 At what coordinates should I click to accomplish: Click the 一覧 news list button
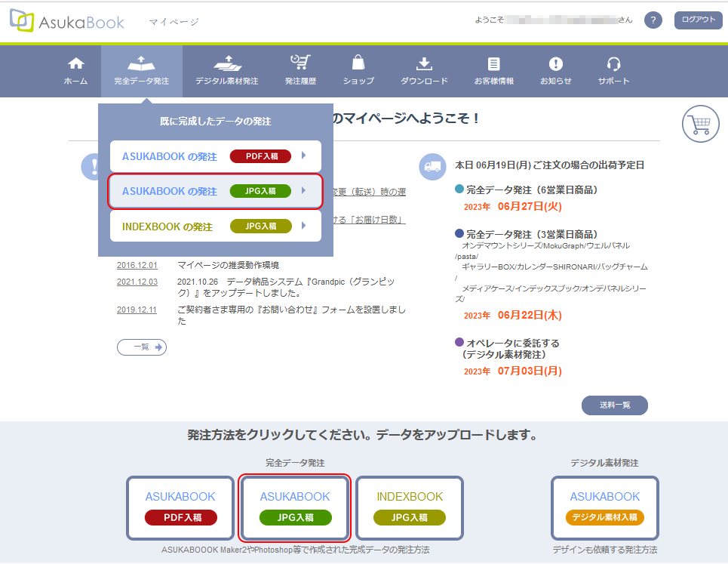tap(142, 347)
